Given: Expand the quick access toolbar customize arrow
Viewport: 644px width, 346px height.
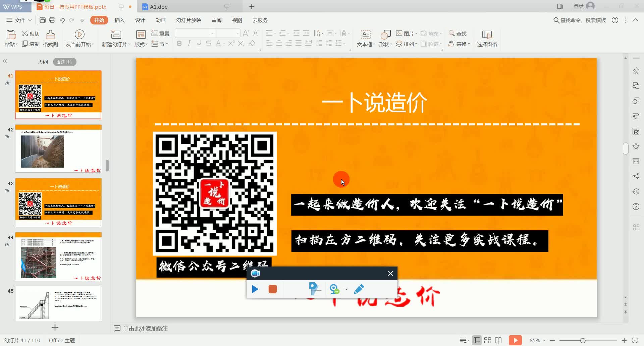Looking at the screenshot, I should tap(82, 20).
